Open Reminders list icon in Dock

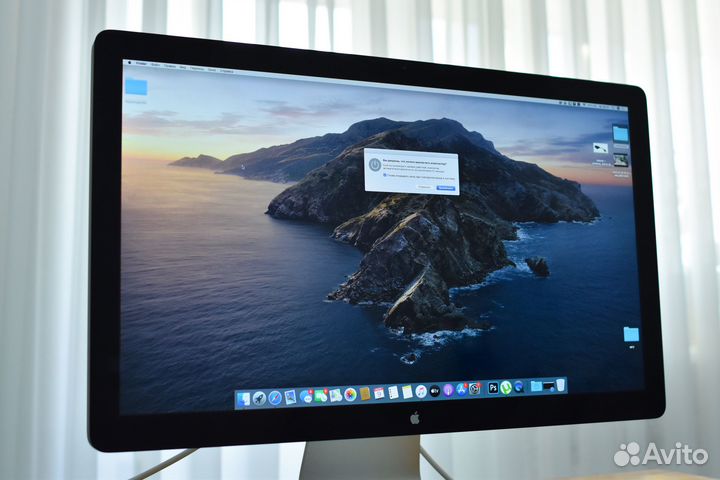393,392
